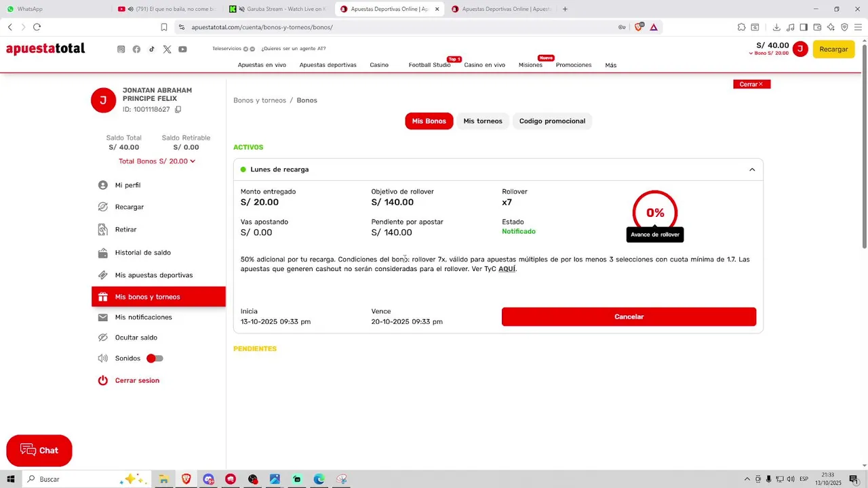The image size is (868, 488).
Task: Go back with browser back arrow
Action: [9, 27]
